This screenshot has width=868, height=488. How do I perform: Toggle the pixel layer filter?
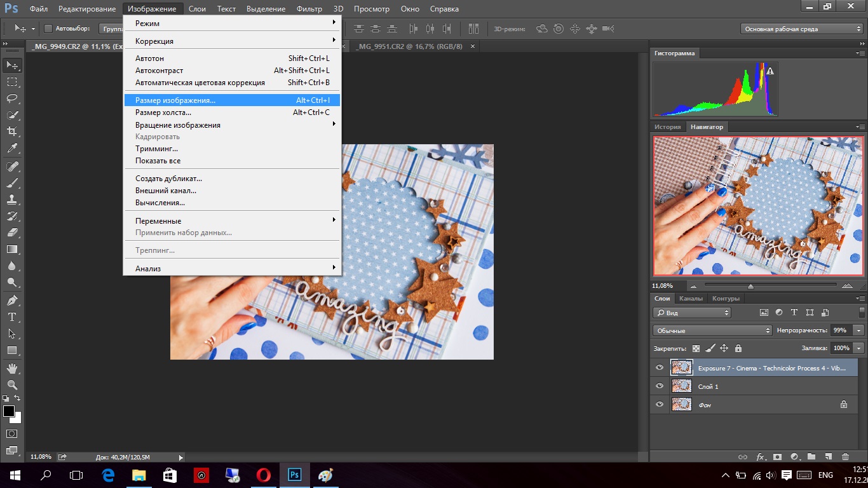764,313
